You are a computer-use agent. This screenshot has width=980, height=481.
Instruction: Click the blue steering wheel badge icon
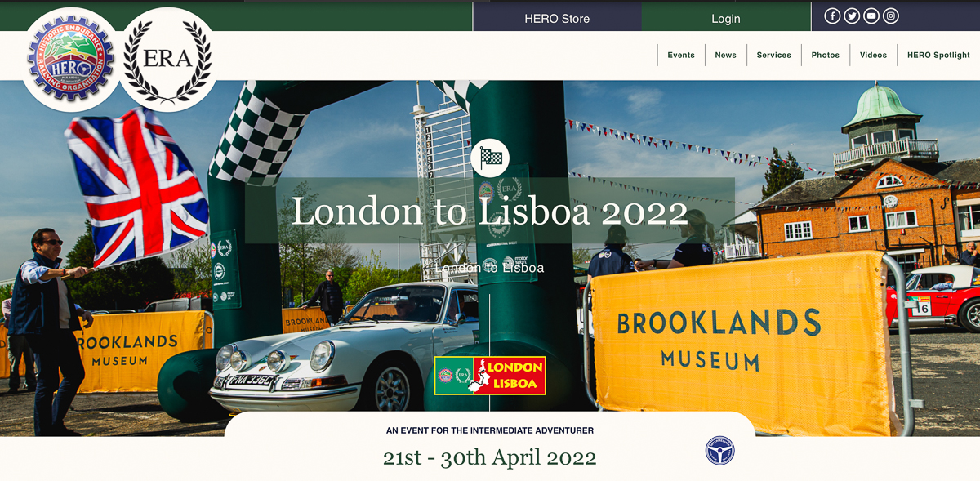click(x=719, y=451)
